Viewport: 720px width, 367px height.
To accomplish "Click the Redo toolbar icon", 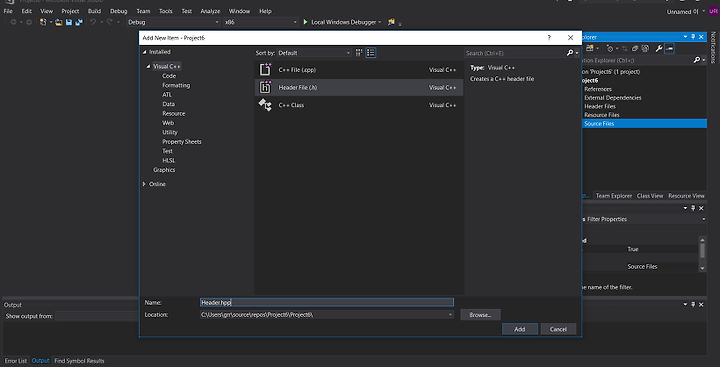I will pos(110,22).
